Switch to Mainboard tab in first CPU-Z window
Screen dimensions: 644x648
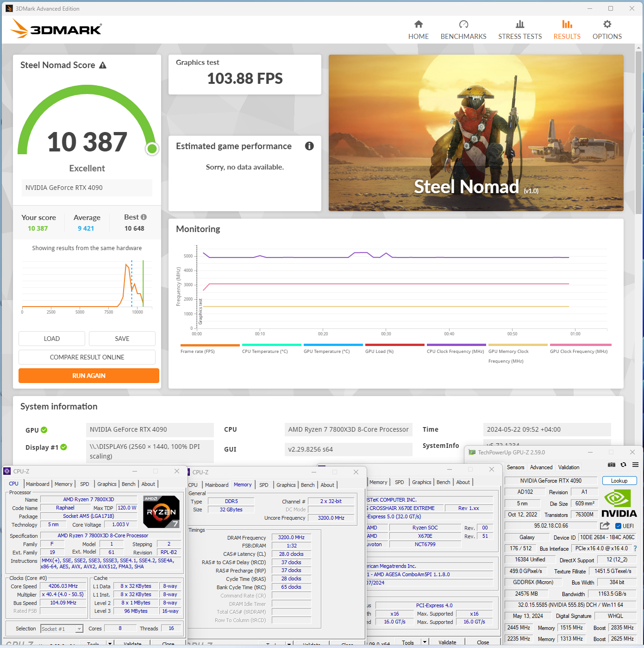[x=38, y=484]
